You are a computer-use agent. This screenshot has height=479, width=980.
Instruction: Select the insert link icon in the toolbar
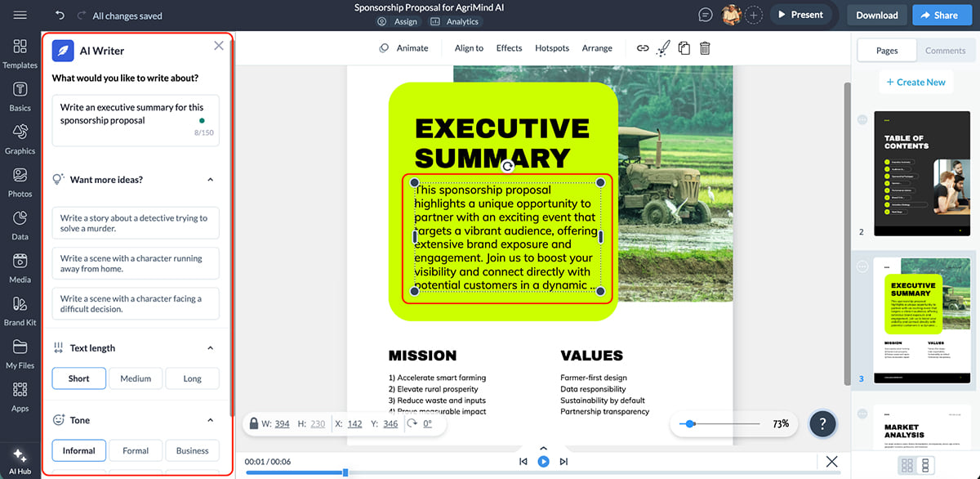[x=644, y=48]
